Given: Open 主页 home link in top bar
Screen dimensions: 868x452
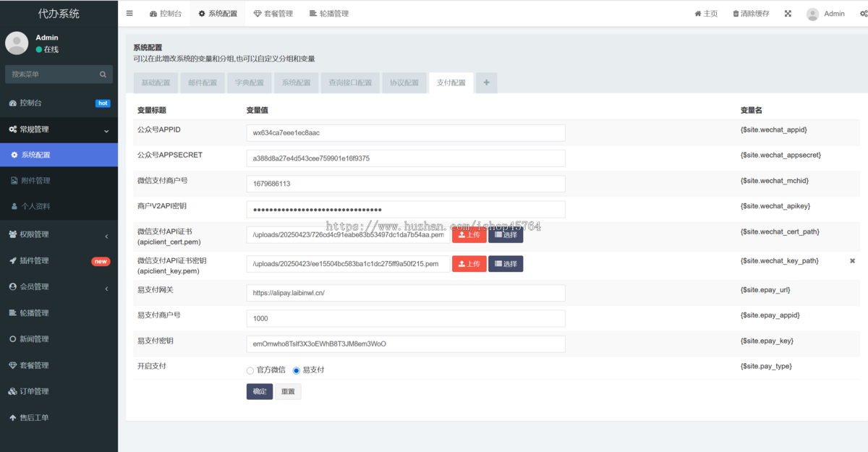Looking at the screenshot, I should click(x=706, y=14).
